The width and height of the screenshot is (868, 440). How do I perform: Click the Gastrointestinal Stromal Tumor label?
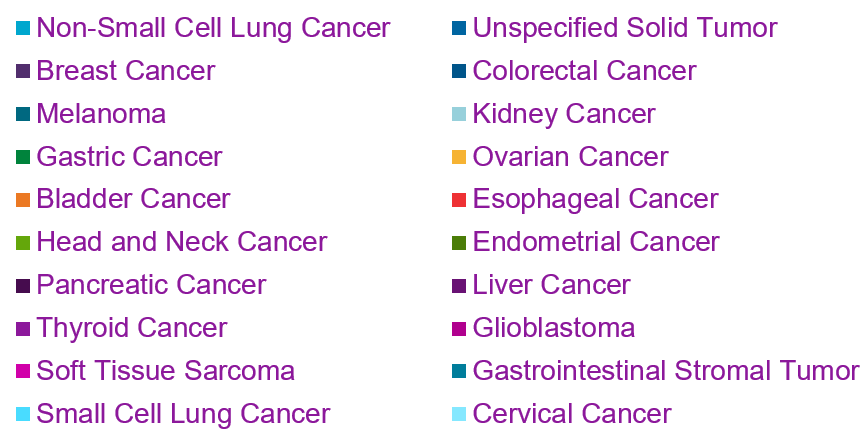pos(666,371)
